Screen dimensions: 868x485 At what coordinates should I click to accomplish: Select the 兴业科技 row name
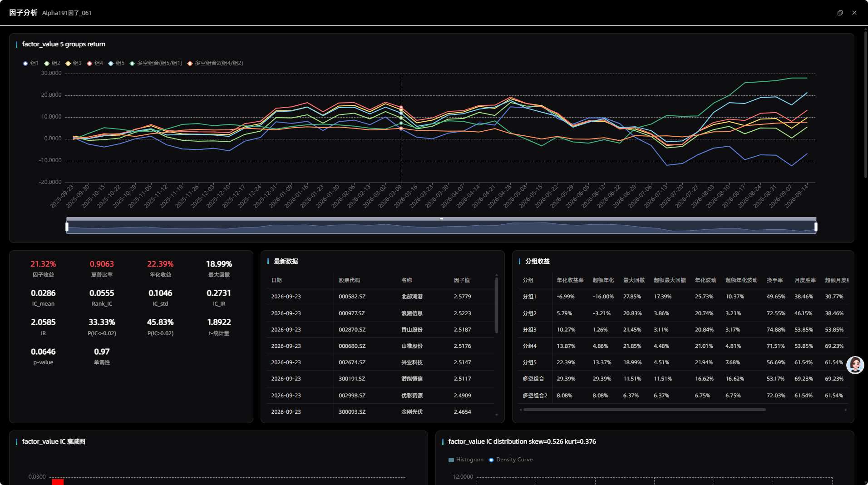pos(412,362)
